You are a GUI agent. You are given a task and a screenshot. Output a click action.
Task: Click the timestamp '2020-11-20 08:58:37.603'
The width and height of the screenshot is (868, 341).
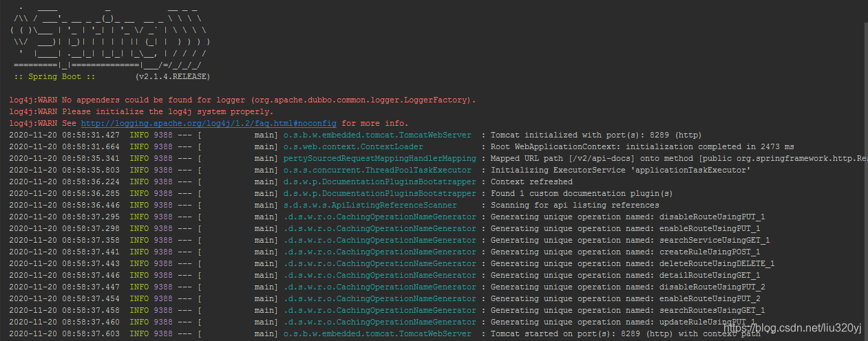pyautogui.click(x=64, y=333)
